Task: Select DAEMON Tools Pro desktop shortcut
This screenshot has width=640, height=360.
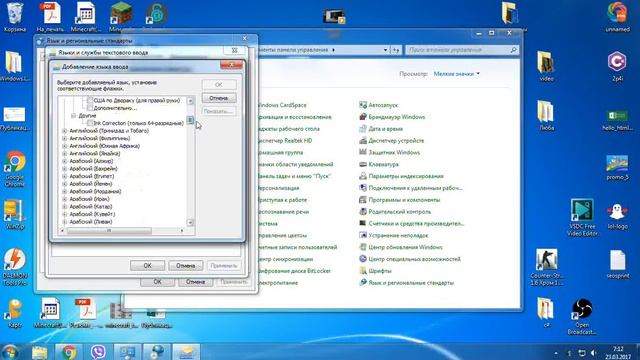Action: 15,267
